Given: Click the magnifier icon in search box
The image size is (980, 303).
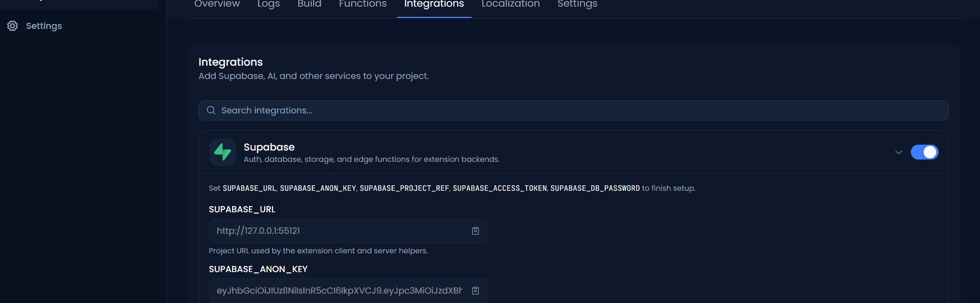Looking at the screenshot, I should (x=211, y=110).
